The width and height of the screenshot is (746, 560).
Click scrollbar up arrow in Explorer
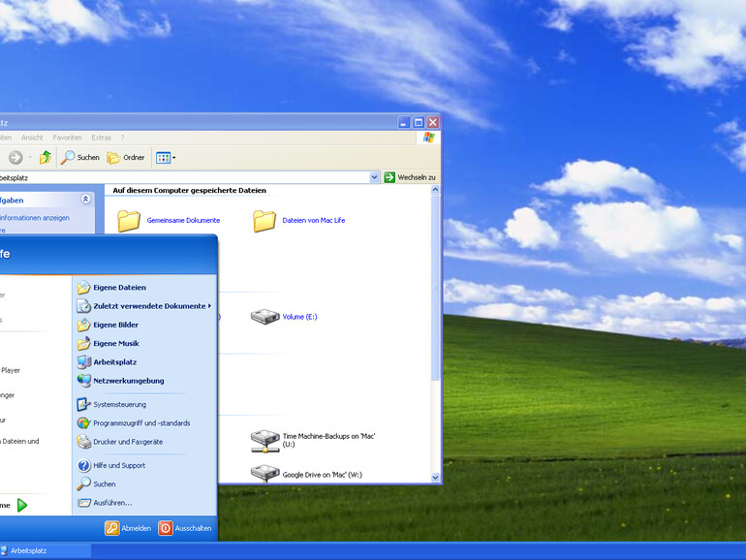(x=435, y=190)
